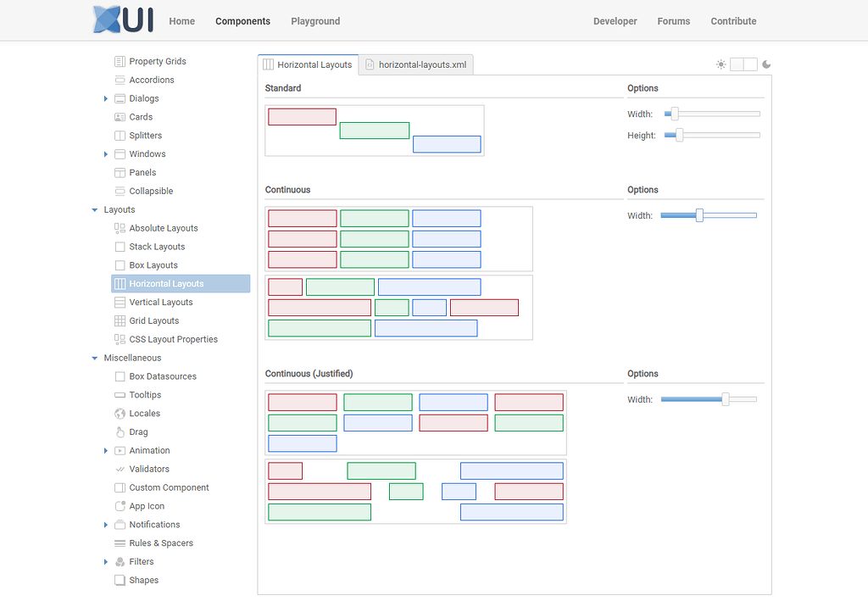Click the moon icon for dark theme
The height and width of the screenshot is (601, 868).
[766, 64]
